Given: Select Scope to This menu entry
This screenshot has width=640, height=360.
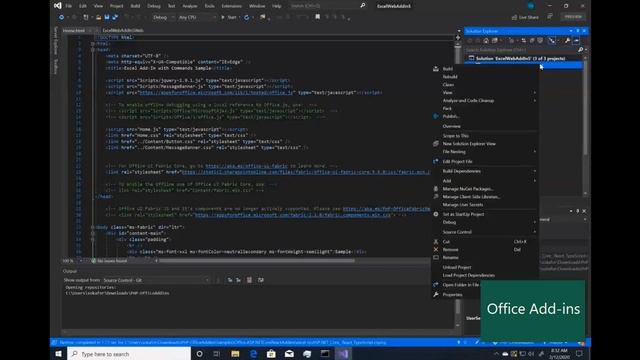Looking at the screenshot, I should (x=456, y=136).
